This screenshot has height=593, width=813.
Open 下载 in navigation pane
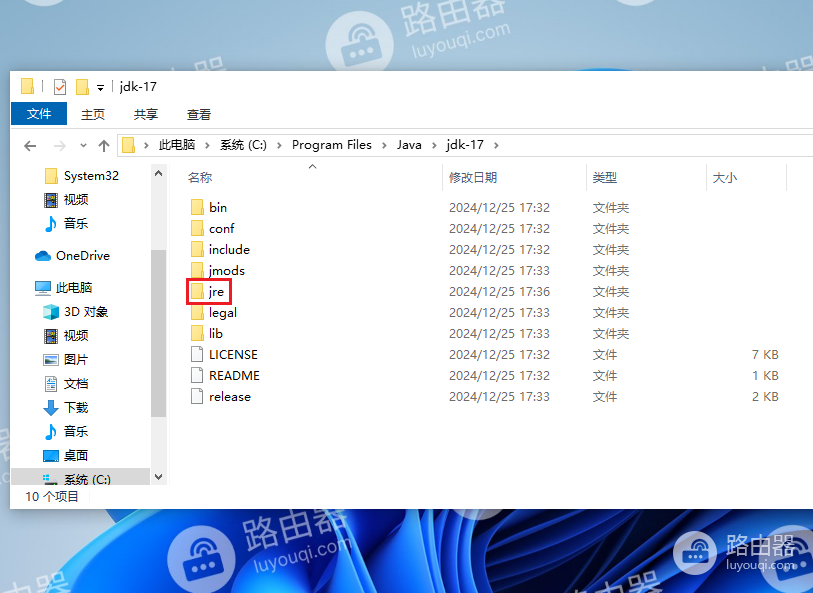tap(66, 407)
